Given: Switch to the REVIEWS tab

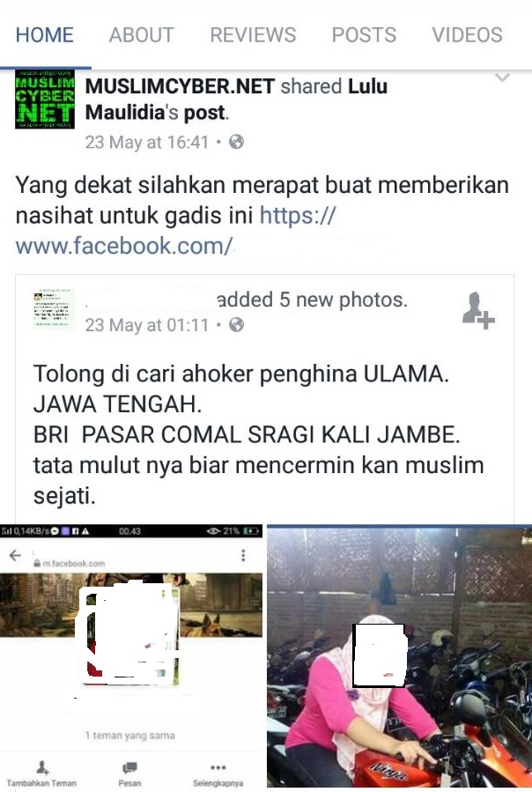Looking at the screenshot, I should (x=253, y=35).
